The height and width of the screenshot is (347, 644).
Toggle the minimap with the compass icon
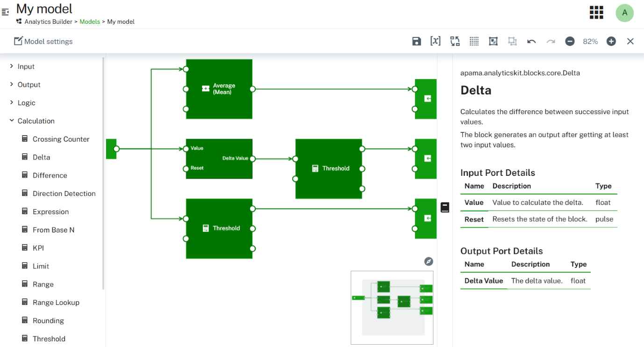pos(429,261)
